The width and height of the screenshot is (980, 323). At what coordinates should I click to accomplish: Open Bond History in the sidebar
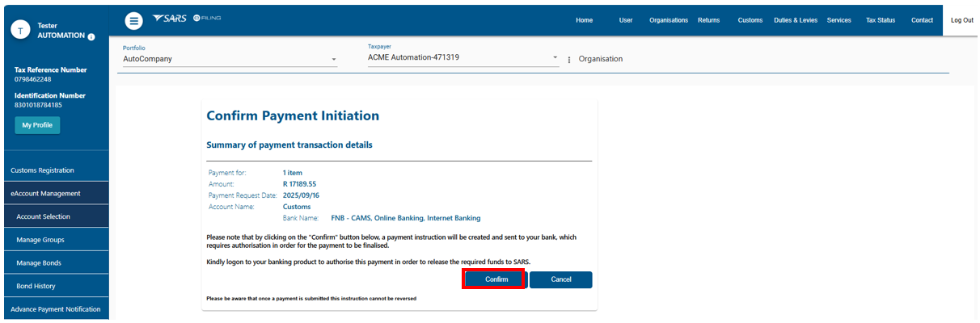(x=36, y=286)
